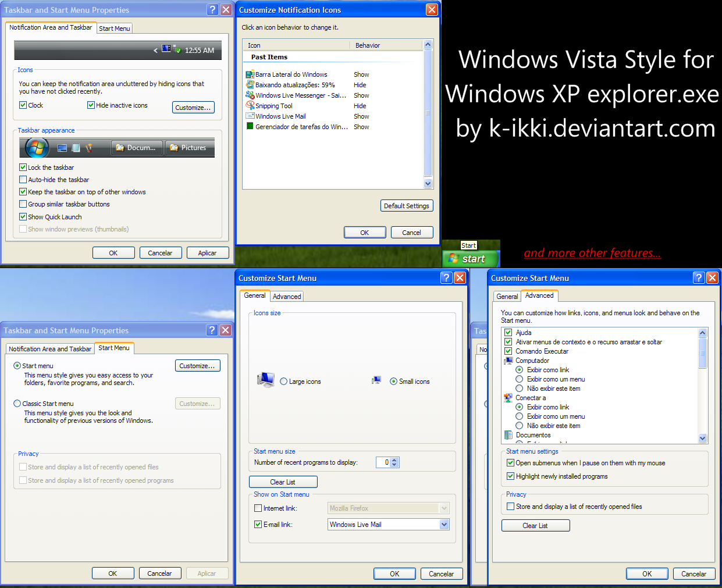Select the Vista Start orb in taskbar preview
Viewport: 722px width, 588px height.
point(37,148)
